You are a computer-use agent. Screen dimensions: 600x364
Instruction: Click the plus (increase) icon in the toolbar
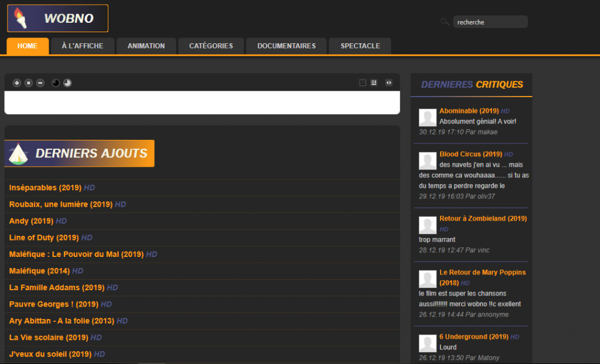[16, 83]
